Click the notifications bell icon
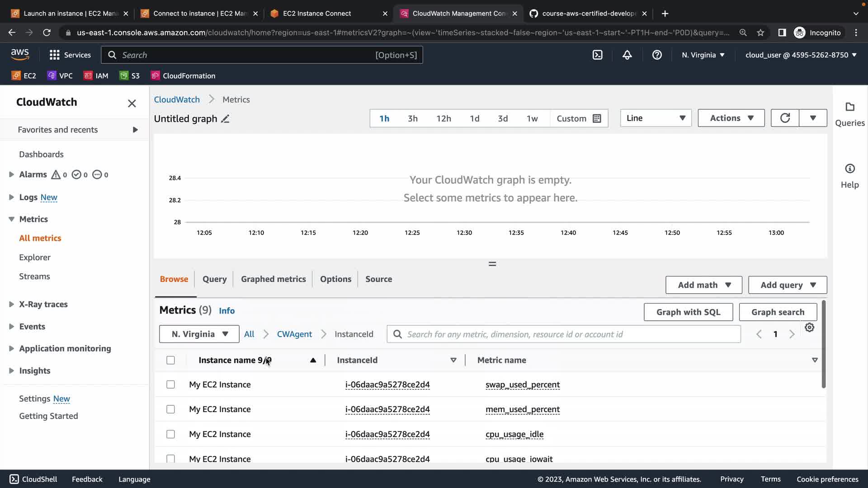 click(627, 55)
